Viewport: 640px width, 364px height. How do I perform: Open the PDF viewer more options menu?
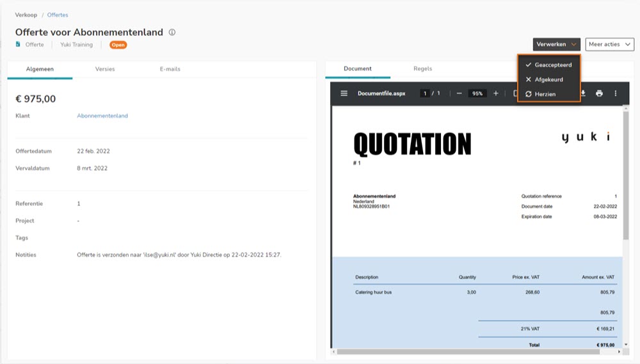[616, 93]
